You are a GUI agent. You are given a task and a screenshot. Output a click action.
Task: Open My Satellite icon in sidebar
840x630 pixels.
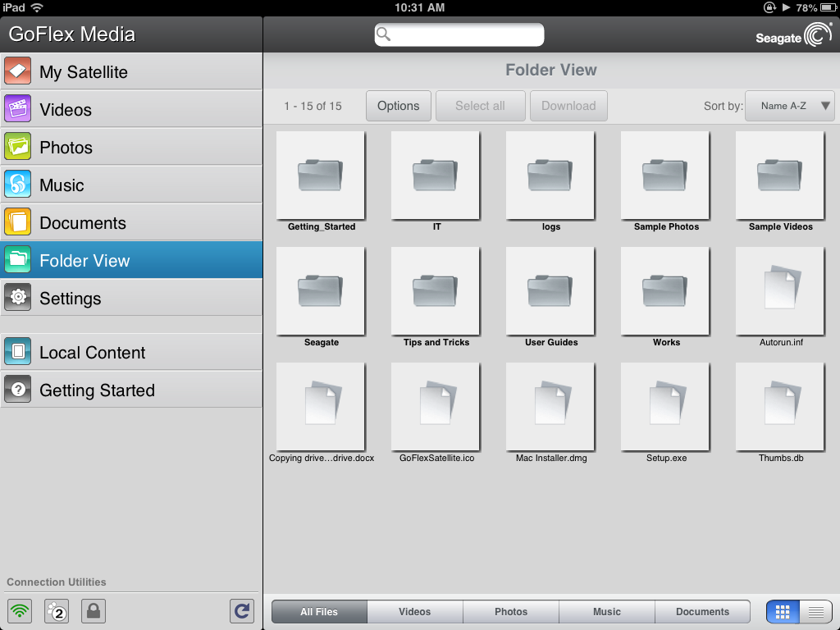(x=18, y=71)
